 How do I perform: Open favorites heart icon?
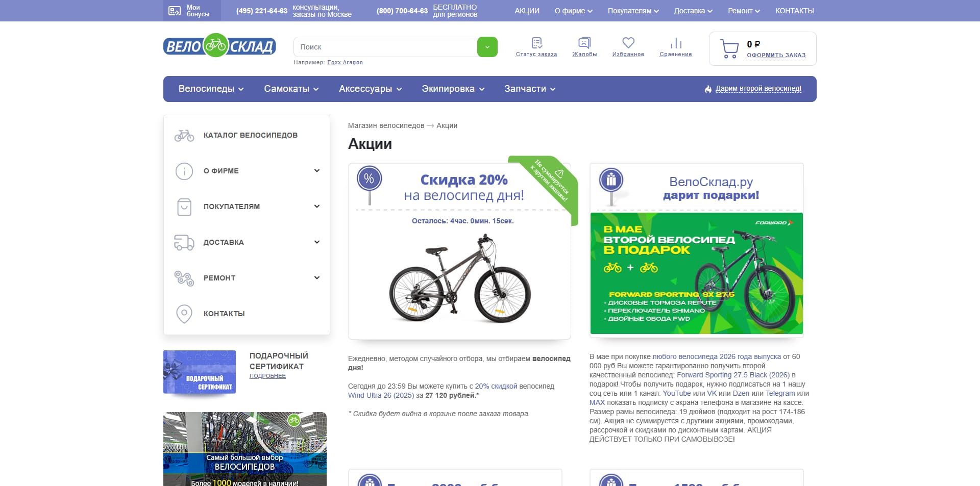point(628,43)
